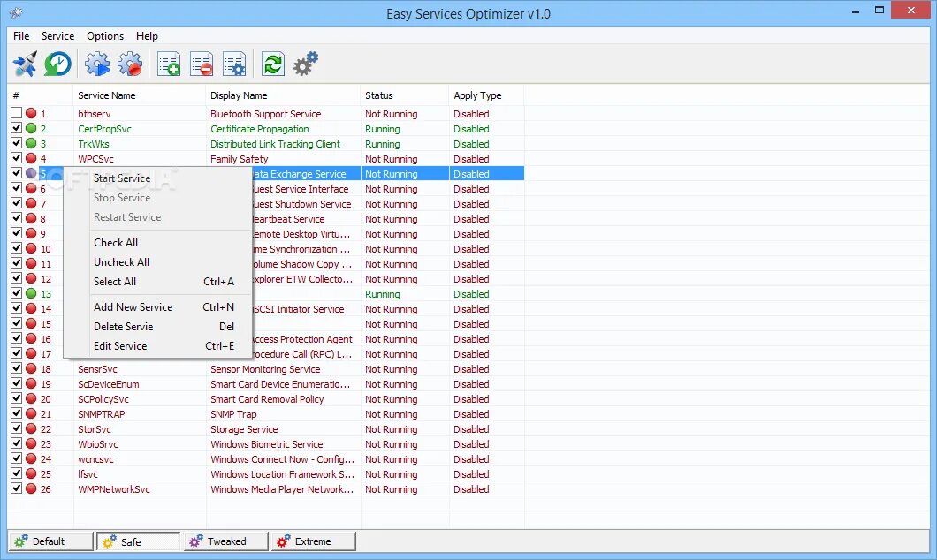
Task: Uncheck the WPCSvc row checkbox
Action: click(x=16, y=158)
